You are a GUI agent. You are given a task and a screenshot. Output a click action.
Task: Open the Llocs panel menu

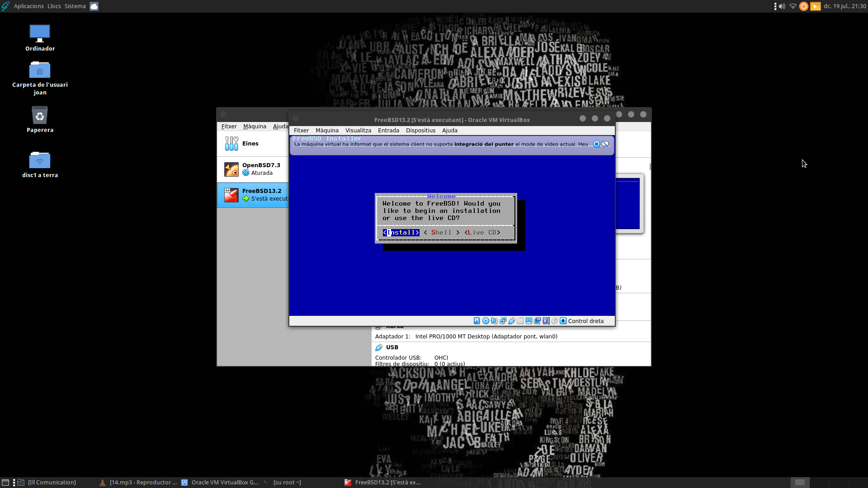(x=54, y=6)
